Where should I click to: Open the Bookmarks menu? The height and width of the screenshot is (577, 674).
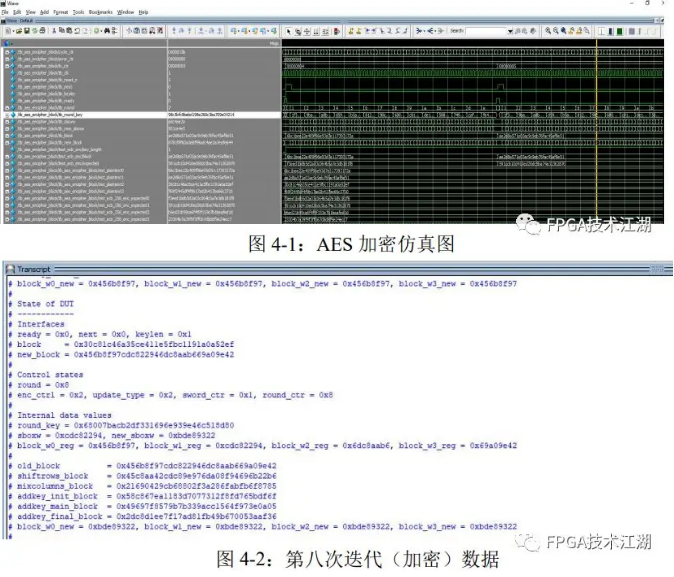pyautogui.click(x=100, y=12)
